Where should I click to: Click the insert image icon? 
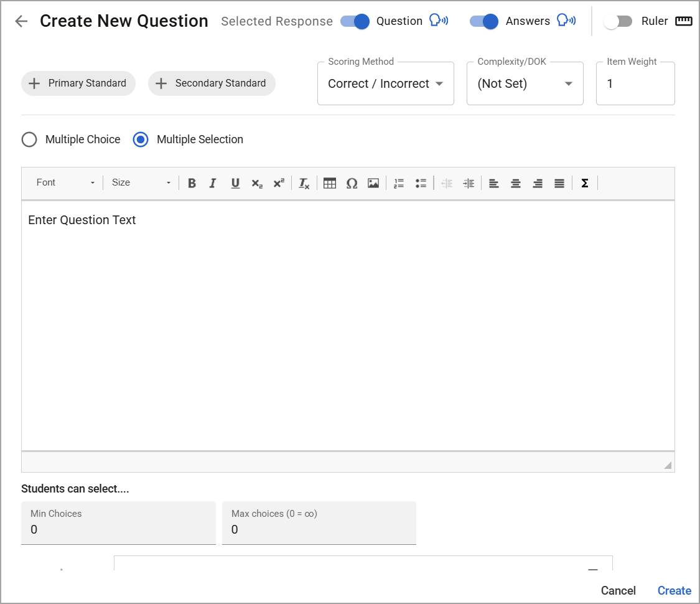pyautogui.click(x=373, y=183)
